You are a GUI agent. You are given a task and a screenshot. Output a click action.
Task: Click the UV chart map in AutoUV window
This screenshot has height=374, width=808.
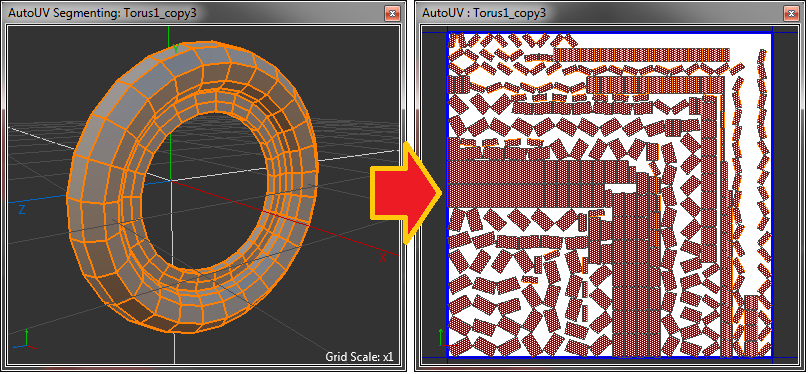609,195
